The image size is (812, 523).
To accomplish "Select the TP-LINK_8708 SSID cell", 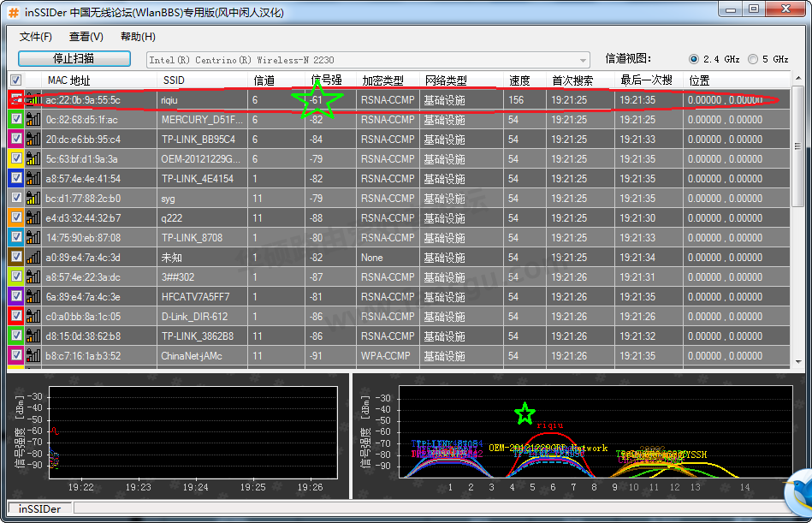I will coord(202,238).
